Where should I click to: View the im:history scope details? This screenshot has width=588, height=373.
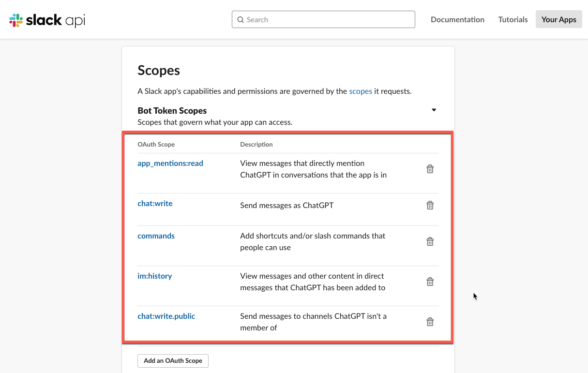pos(154,276)
